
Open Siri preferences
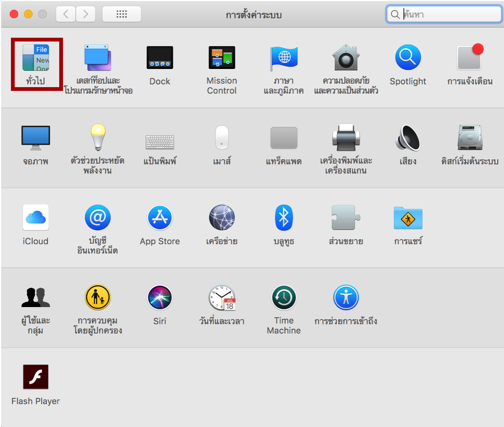pos(160,298)
